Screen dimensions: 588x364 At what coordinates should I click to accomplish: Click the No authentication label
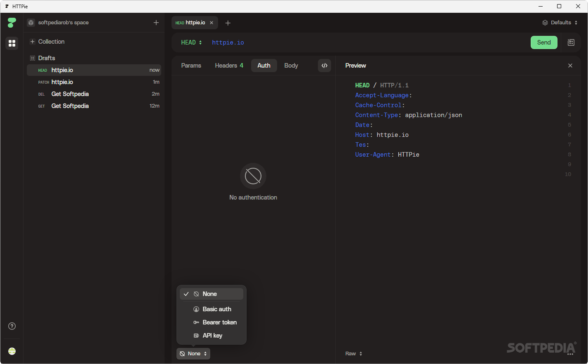coord(253,197)
